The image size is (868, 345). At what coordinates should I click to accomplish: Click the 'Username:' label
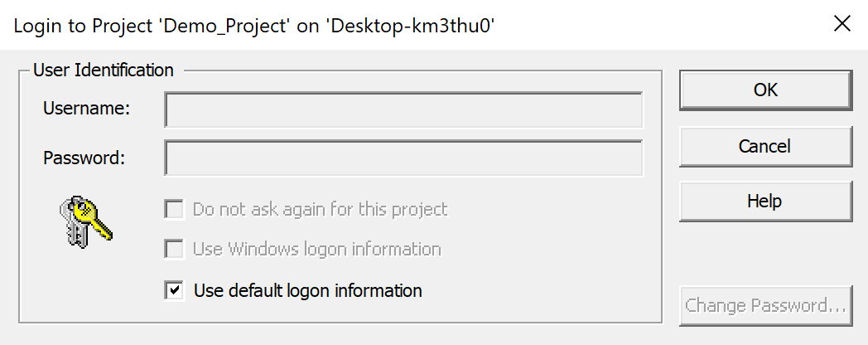(x=86, y=109)
